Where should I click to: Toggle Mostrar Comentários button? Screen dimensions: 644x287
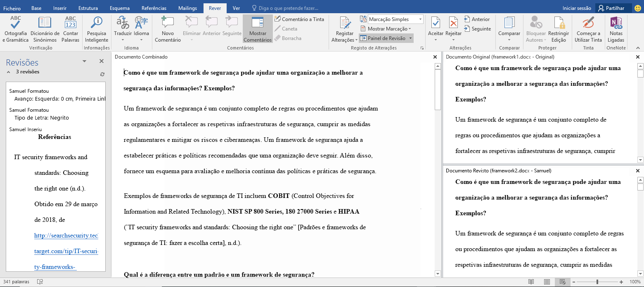pos(258,29)
